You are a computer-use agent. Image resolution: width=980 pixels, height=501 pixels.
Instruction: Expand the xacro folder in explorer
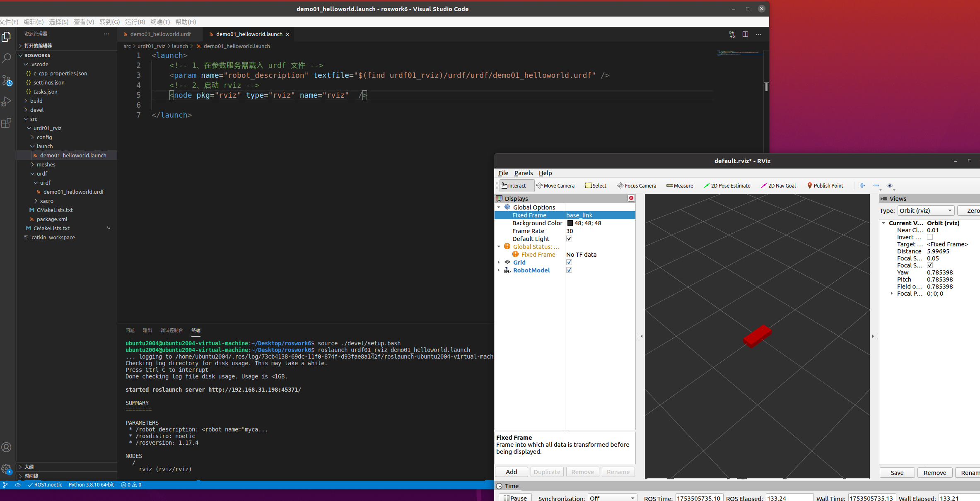coord(46,201)
